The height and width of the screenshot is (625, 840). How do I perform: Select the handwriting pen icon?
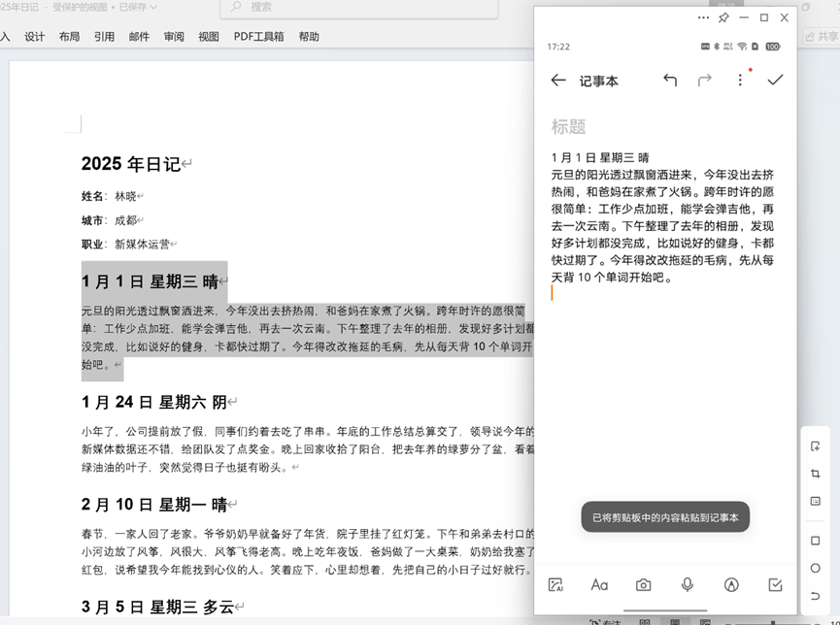point(731,585)
